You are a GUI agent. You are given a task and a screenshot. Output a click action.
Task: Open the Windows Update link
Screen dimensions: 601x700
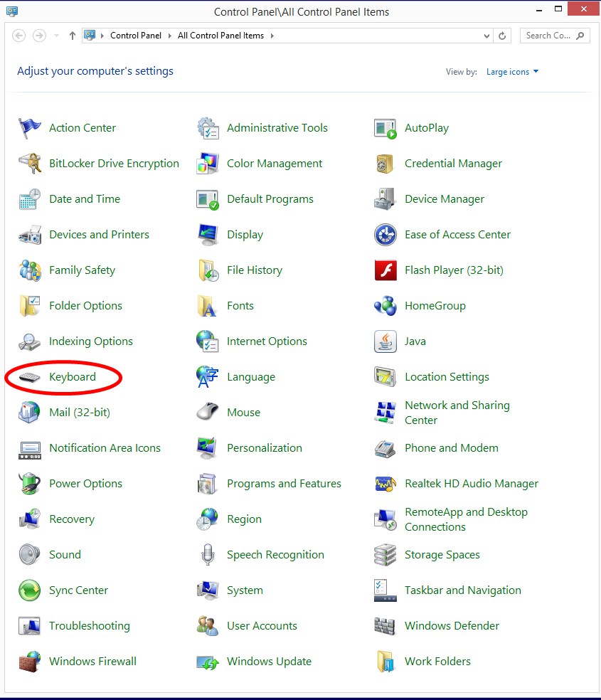coord(269,662)
